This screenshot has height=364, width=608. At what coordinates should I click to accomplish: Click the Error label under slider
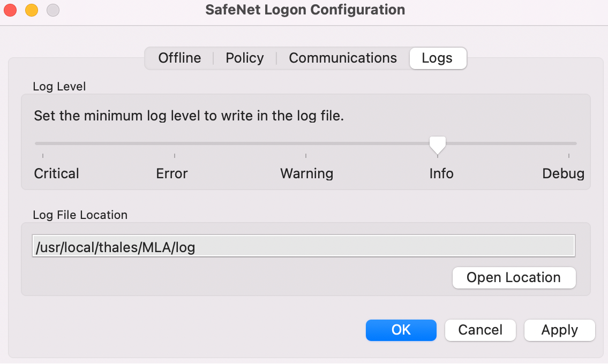click(x=172, y=174)
